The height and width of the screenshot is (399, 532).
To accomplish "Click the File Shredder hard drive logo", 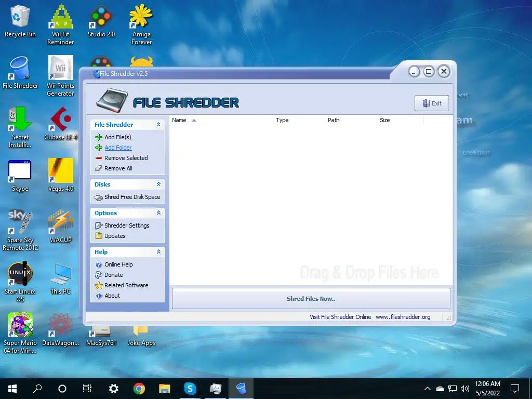I will [x=112, y=100].
